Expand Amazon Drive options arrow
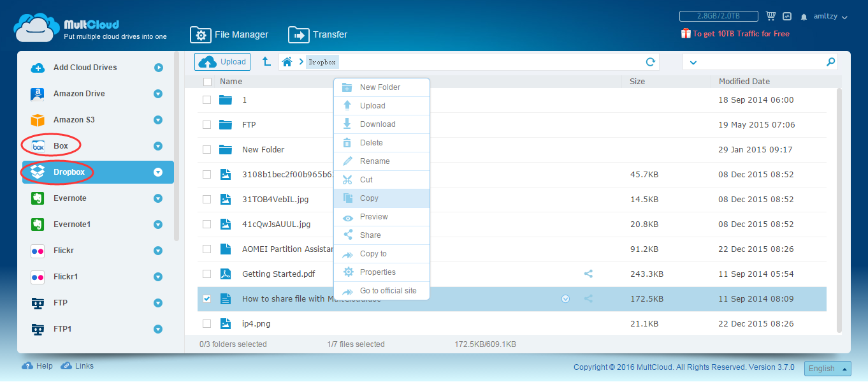Image resolution: width=868 pixels, height=382 pixels. coord(158,94)
